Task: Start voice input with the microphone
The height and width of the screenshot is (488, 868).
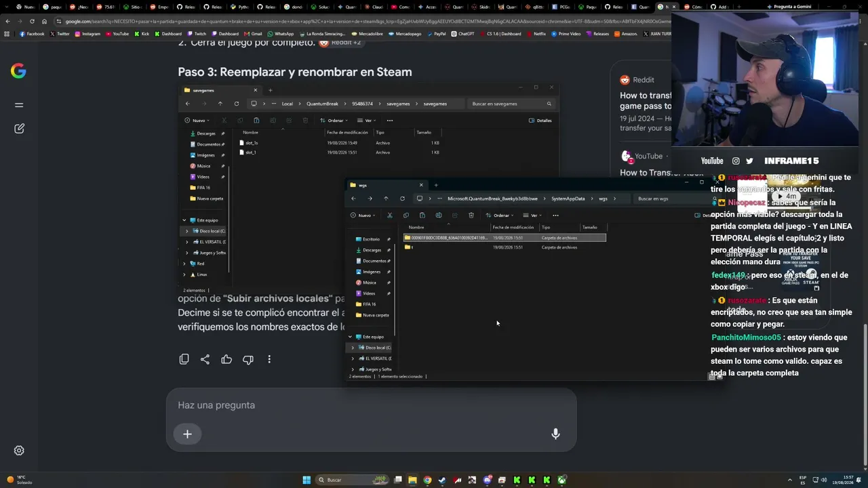Action: [x=555, y=434]
